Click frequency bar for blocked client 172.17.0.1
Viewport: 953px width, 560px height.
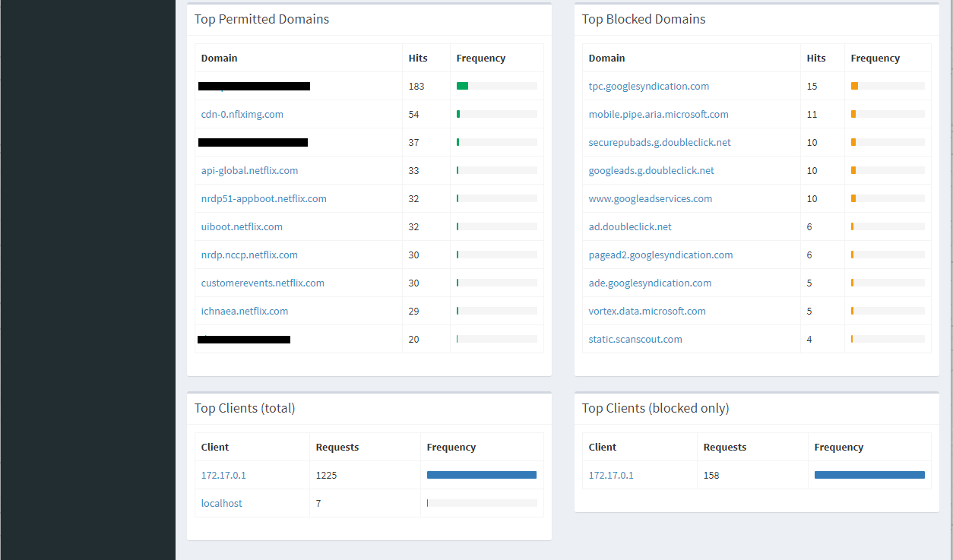tap(869, 475)
